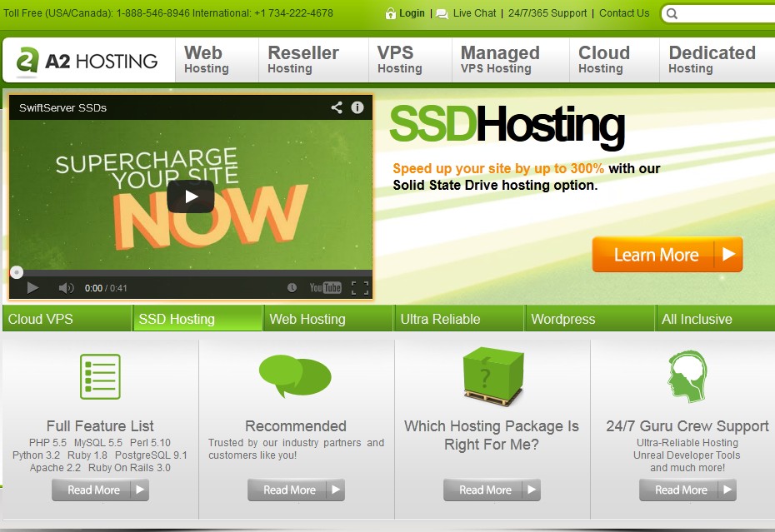Click the Live Chat speech bubble icon

click(x=442, y=14)
